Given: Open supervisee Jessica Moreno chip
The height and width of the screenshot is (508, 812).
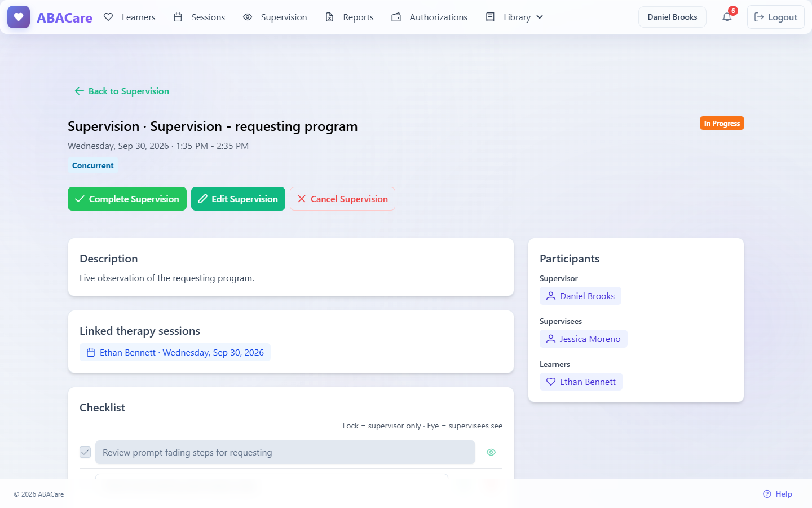Looking at the screenshot, I should 583,339.
